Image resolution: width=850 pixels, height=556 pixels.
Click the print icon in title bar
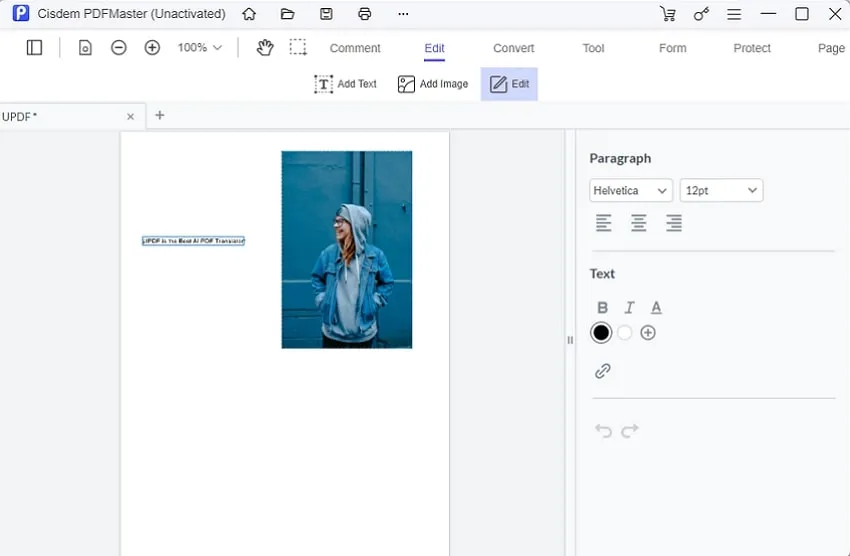(x=365, y=14)
